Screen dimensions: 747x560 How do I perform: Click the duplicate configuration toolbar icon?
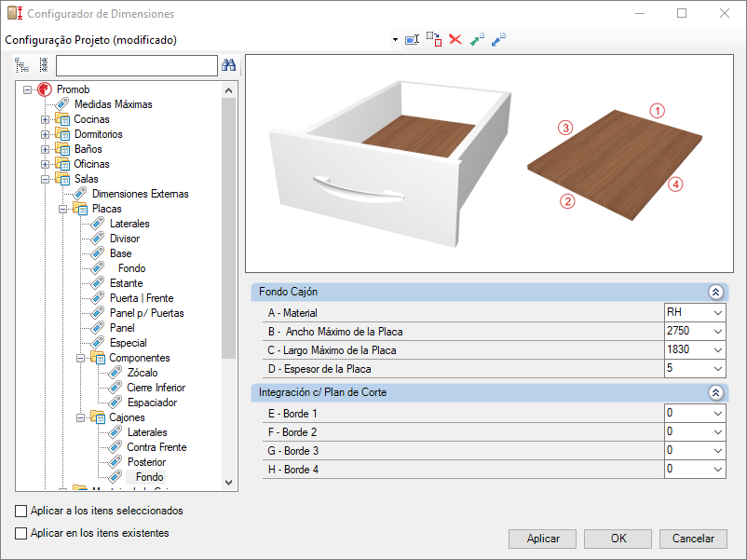[x=434, y=39]
